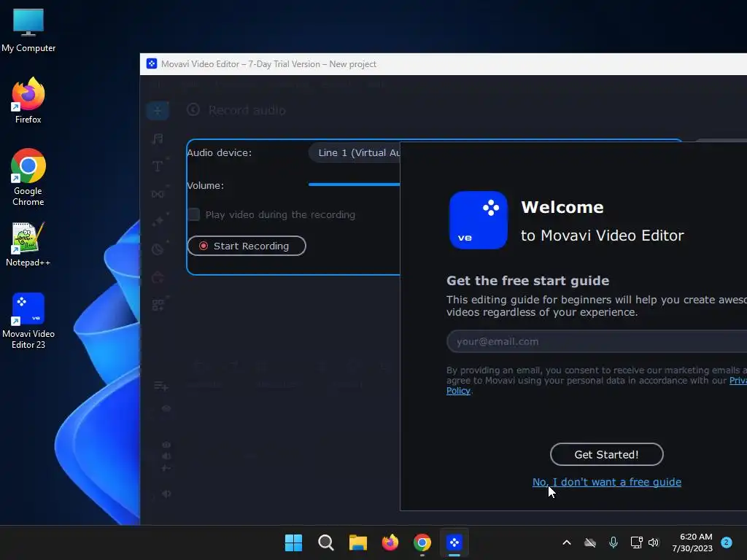Enable Play video during the recording
Screen dimensions: 747x560
[x=194, y=214]
